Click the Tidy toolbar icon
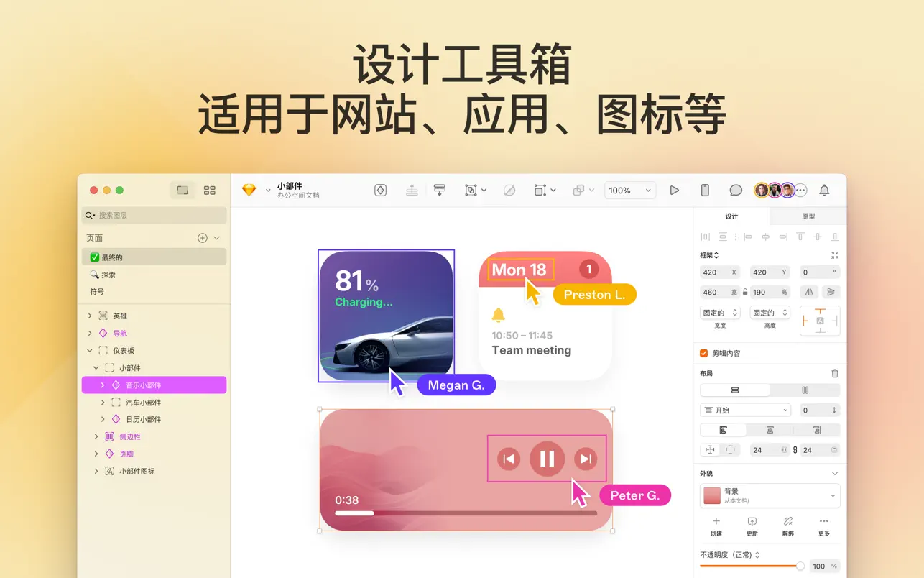This screenshot has height=578, width=924. (440, 190)
